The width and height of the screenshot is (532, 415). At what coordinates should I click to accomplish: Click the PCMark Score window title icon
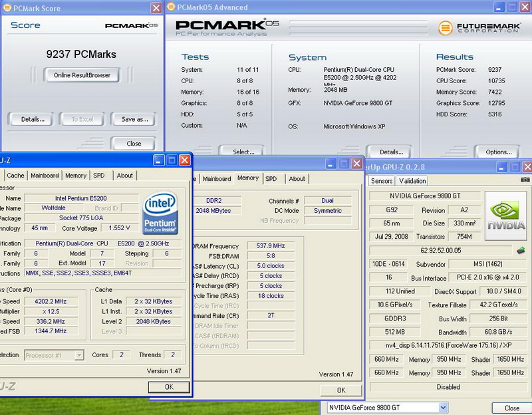point(7,8)
